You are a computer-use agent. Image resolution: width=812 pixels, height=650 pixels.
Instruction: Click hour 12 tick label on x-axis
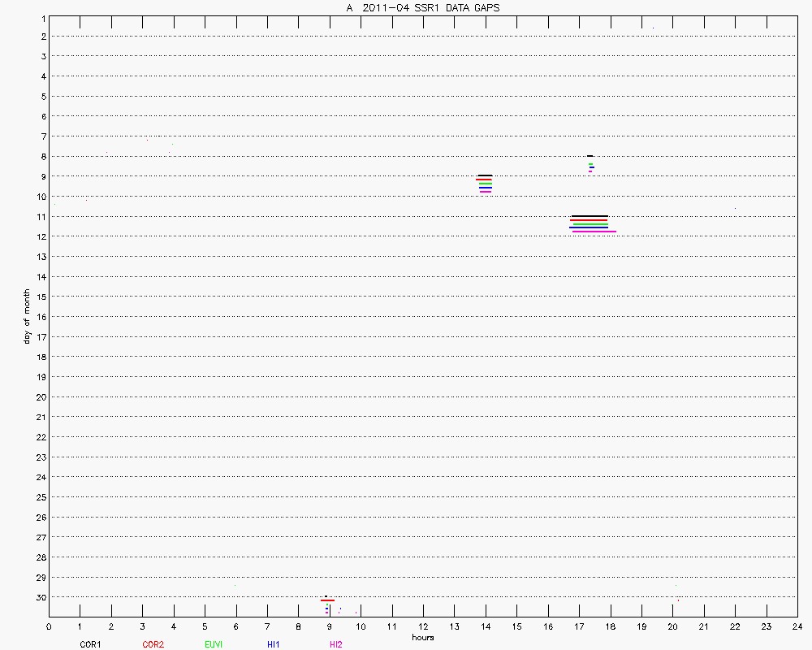click(422, 626)
